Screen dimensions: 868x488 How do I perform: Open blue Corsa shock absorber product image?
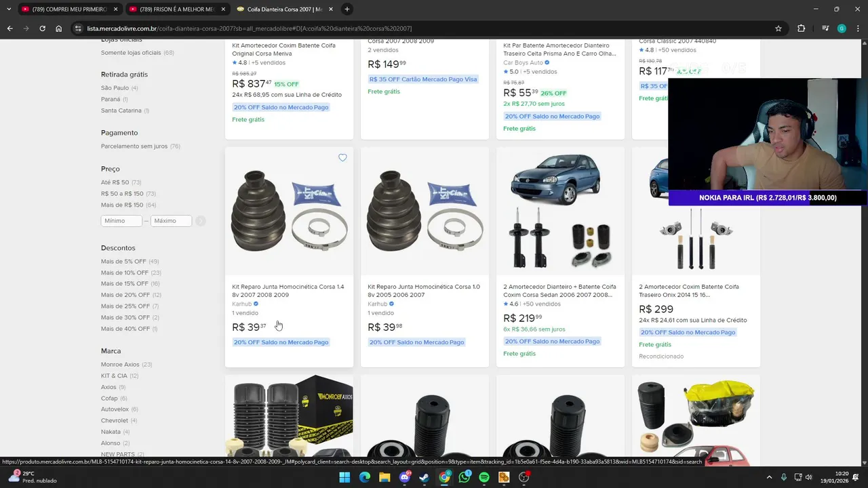point(560,211)
